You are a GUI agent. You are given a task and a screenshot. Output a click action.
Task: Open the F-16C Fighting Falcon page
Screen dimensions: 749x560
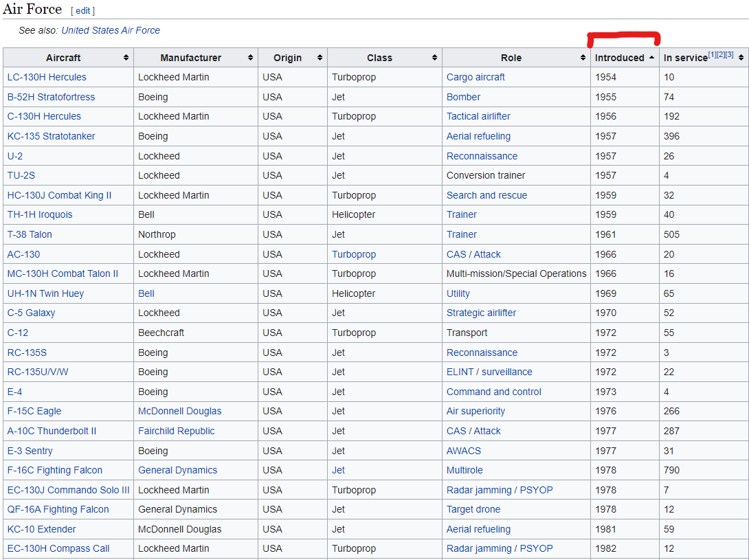54,470
